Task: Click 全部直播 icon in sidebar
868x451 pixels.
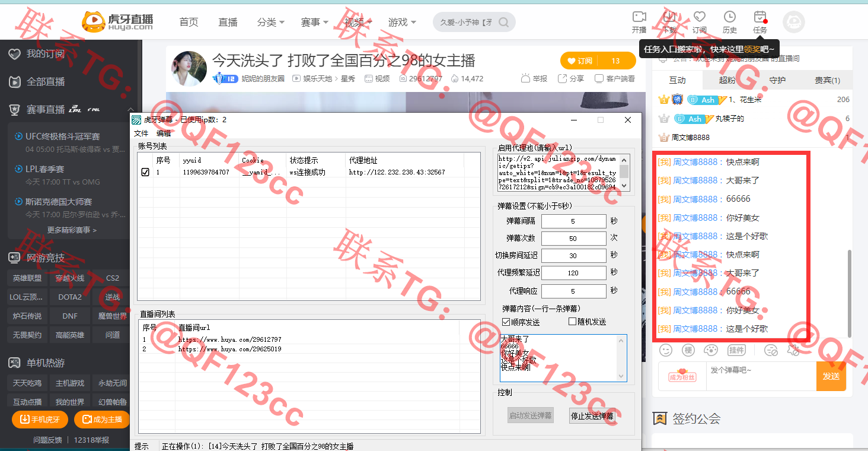Action: pyautogui.click(x=15, y=82)
